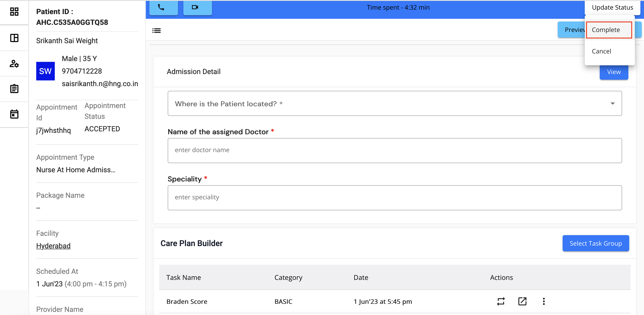Open the calendar icon in sidebar
Screen dimensions: 644x315
point(14,114)
